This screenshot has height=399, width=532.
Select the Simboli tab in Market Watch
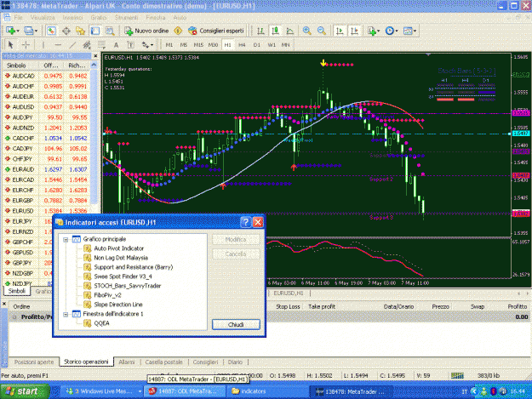[x=17, y=291]
